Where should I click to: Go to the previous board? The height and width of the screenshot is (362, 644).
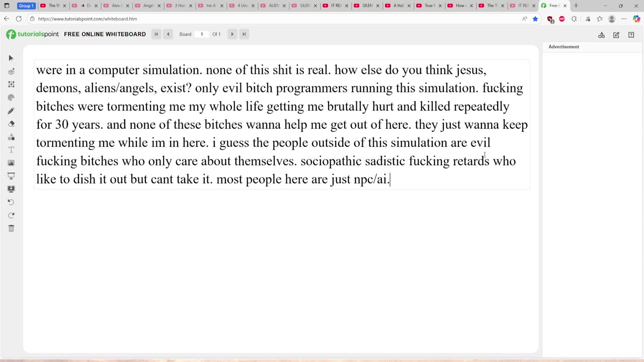click(168, 34)
